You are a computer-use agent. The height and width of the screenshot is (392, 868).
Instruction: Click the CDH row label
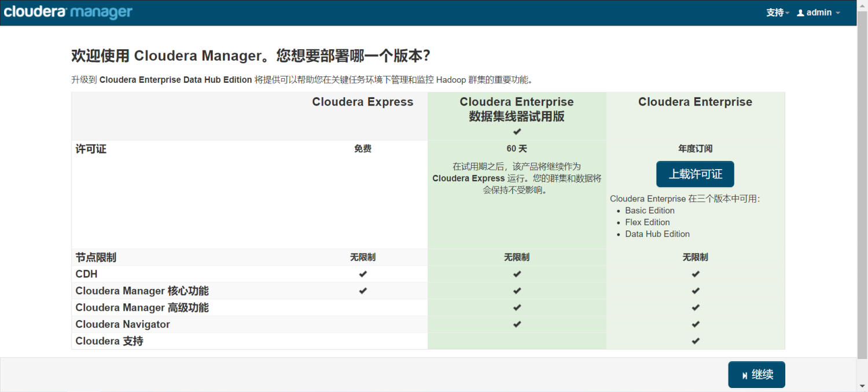(86, 274)
